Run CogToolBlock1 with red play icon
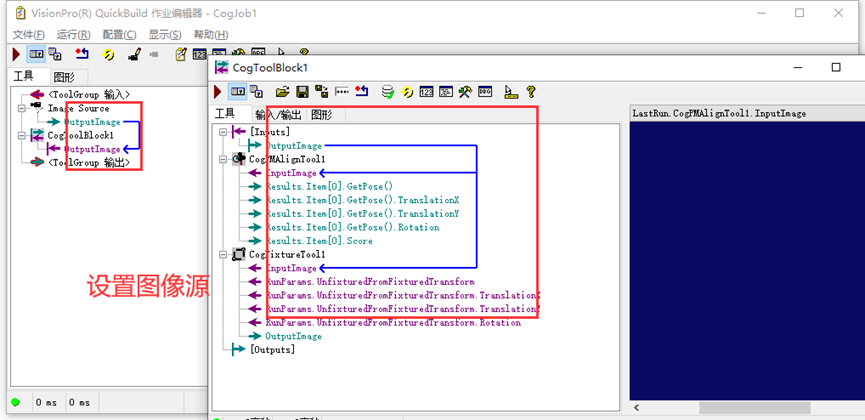The height and width of the screenshot is (420, 865). 218,92
